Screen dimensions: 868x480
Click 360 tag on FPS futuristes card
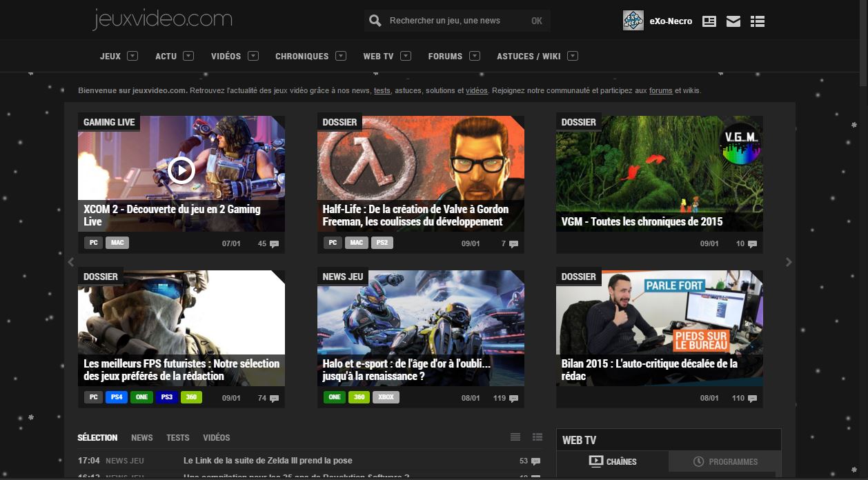point(191,397)
